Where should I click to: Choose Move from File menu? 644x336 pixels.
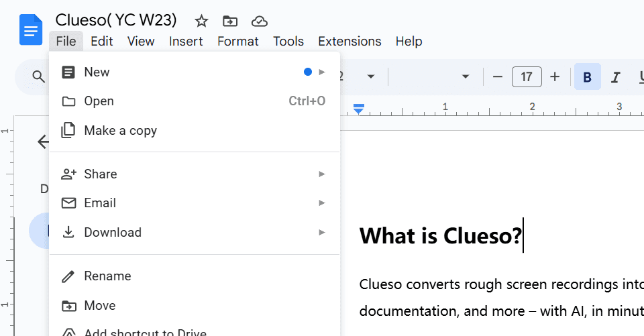tap(195, 306)
